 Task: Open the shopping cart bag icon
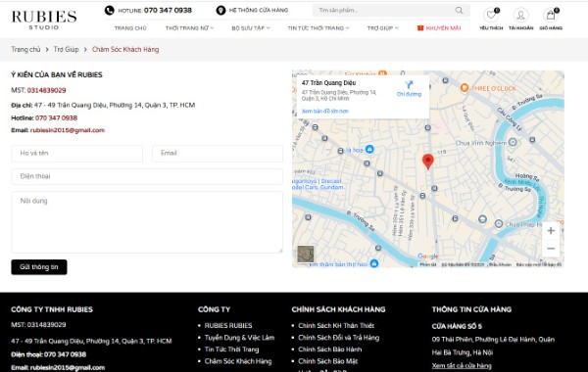tap(551, 15)
